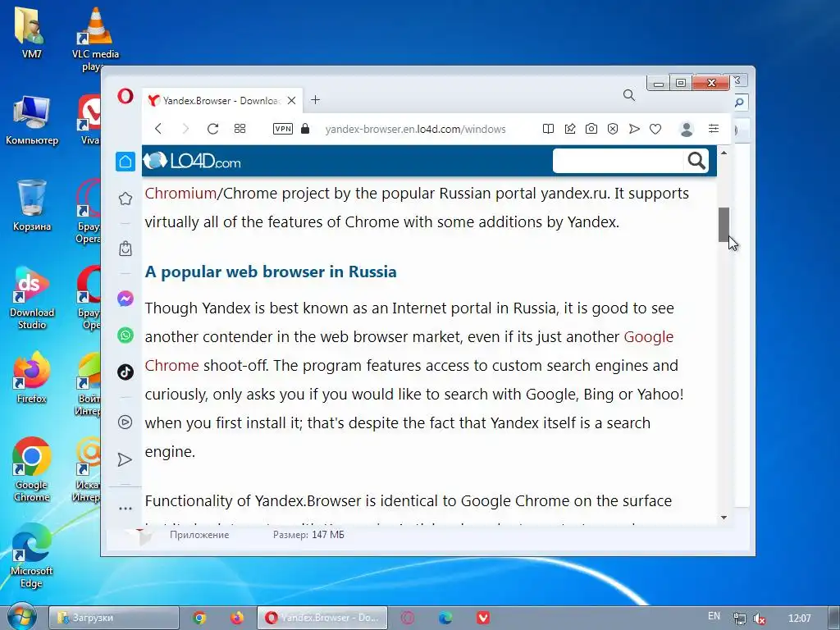Go forward to next page

click(x=185, y=129)
